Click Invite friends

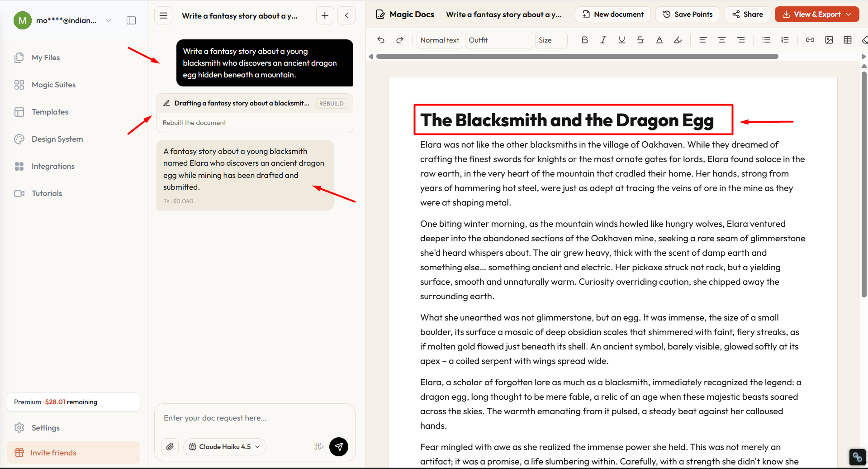73,453
